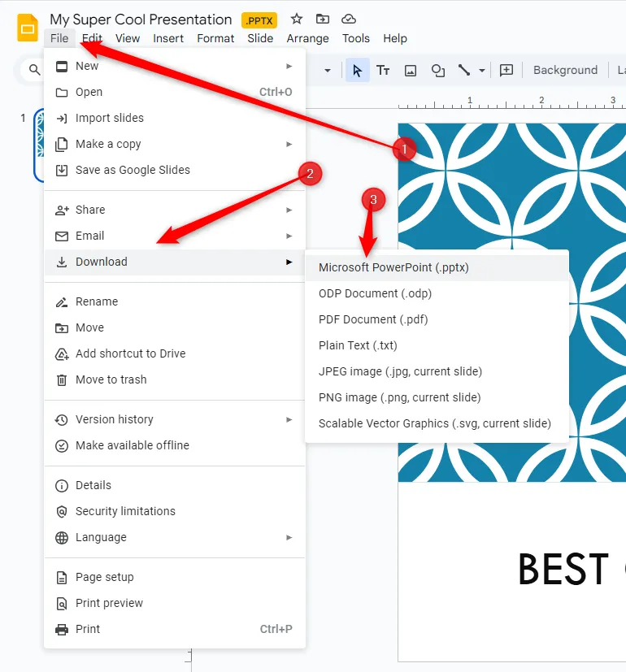Toggle Make available offline
Screen dimensions: 626x672
(x=175, y=445)
